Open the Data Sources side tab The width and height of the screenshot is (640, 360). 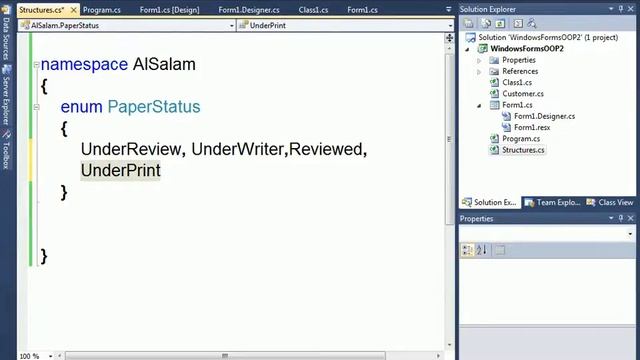[6, 34]
